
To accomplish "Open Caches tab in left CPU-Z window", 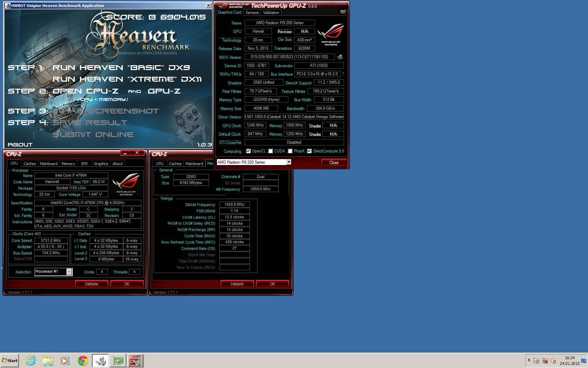I will click(x=30, y=164).
